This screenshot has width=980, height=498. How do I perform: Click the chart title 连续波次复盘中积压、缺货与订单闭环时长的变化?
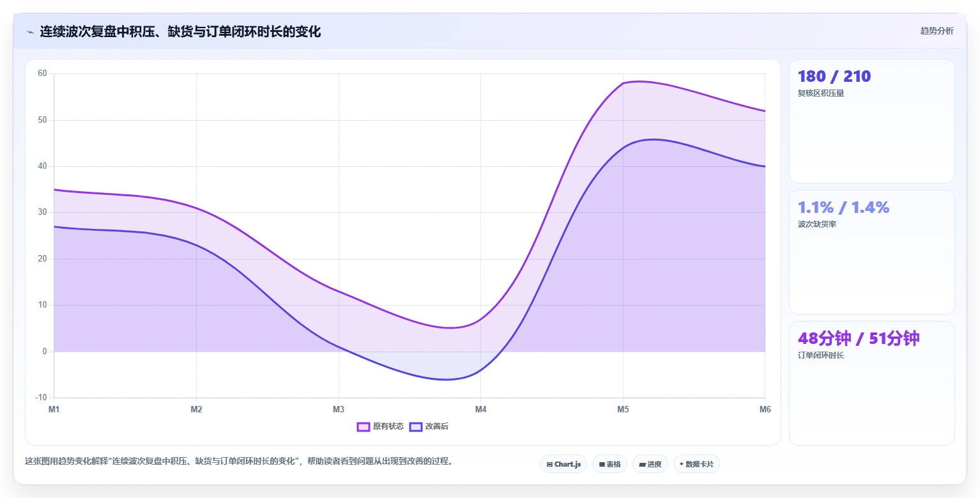[x=180, y=31]
